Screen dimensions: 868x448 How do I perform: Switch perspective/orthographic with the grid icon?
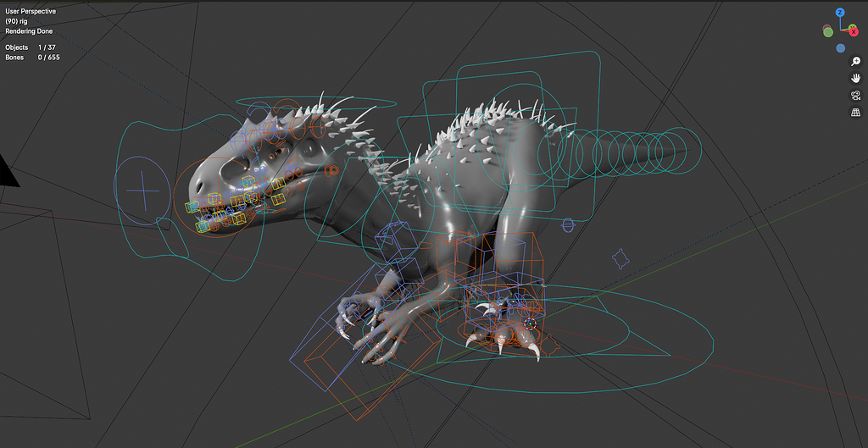coord(855,113)
